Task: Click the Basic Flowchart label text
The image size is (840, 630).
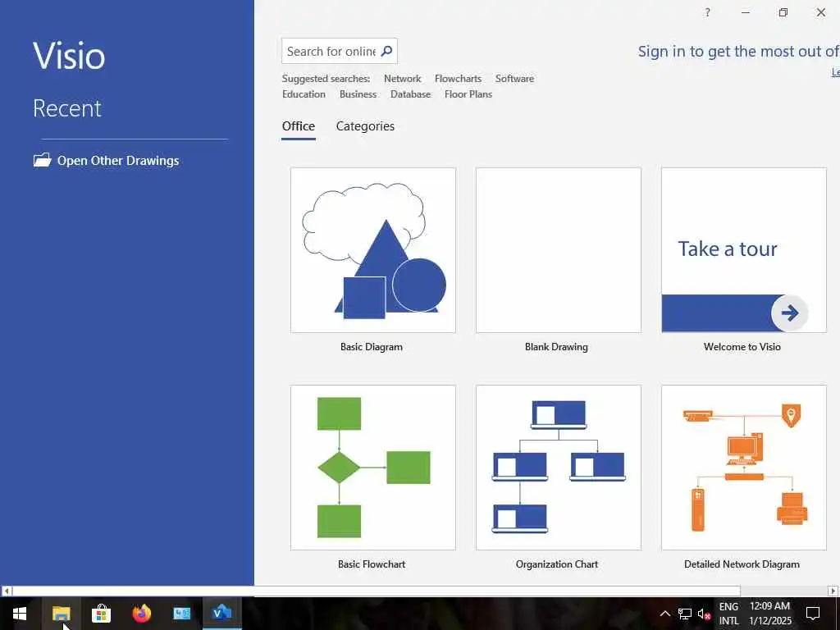Action: [372, 564]
